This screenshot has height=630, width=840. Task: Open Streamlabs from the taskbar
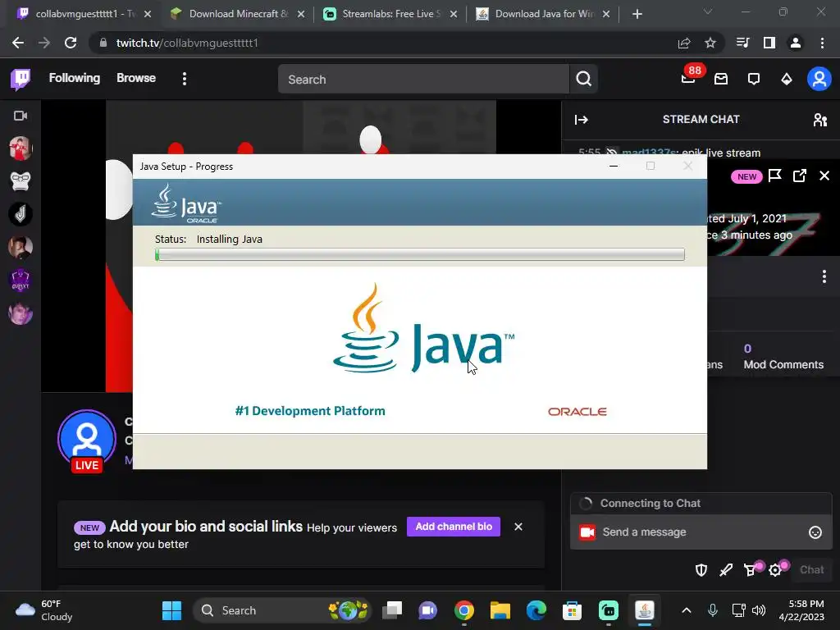tap(608, 610)
